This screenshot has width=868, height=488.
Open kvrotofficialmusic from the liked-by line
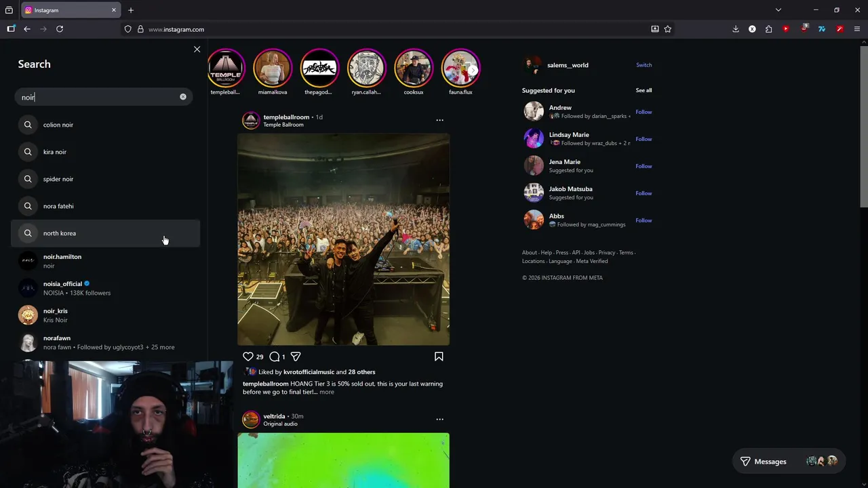tap(309, 372)
